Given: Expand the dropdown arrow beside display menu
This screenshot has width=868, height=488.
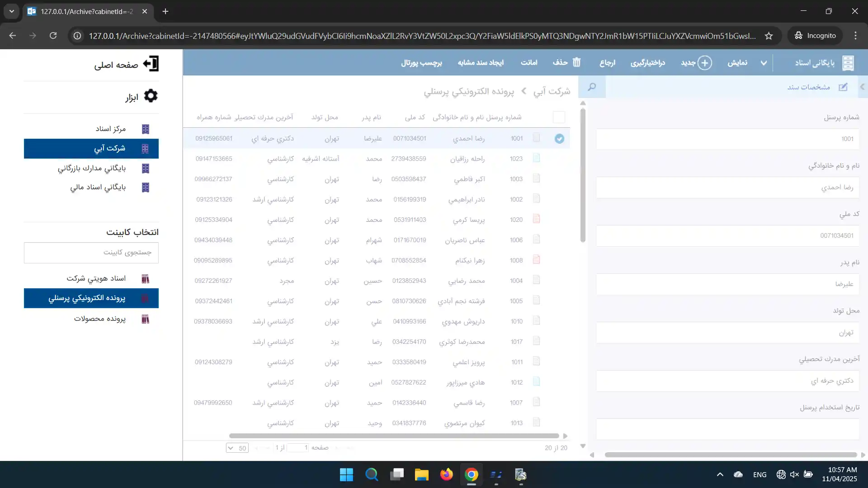Looking at the screenshot, I should click(x=764, y=63).
